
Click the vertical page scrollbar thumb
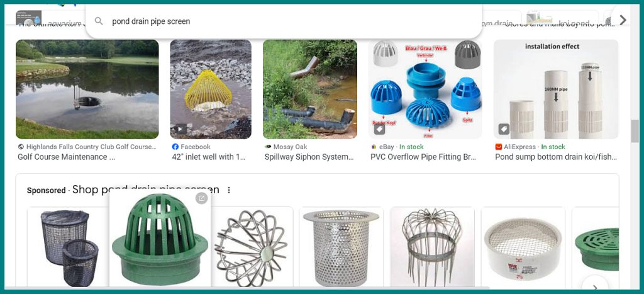635,132
